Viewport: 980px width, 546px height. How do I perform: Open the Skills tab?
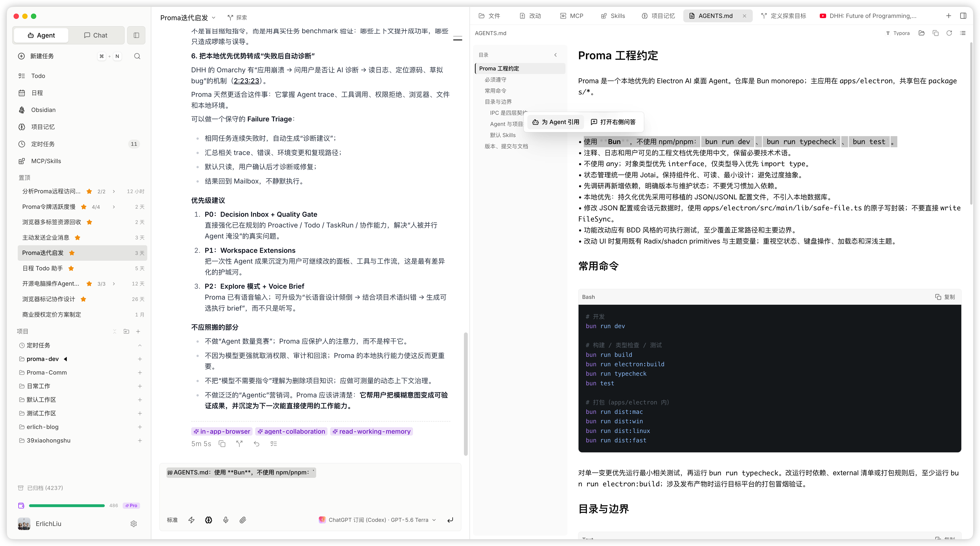[x=613, y=16]
